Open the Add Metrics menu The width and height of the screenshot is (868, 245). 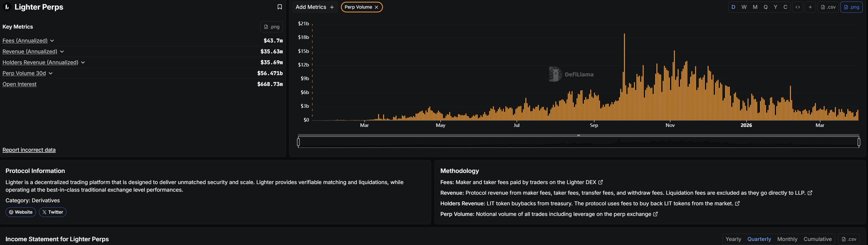pyautogui.click(x=315, y=7)
